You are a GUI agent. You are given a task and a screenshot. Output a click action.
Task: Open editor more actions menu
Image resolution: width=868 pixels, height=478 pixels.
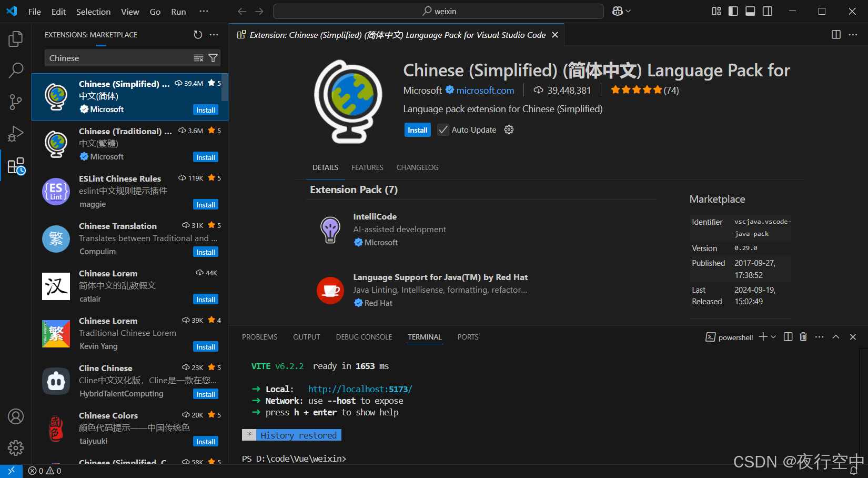[x=853, y=35]
